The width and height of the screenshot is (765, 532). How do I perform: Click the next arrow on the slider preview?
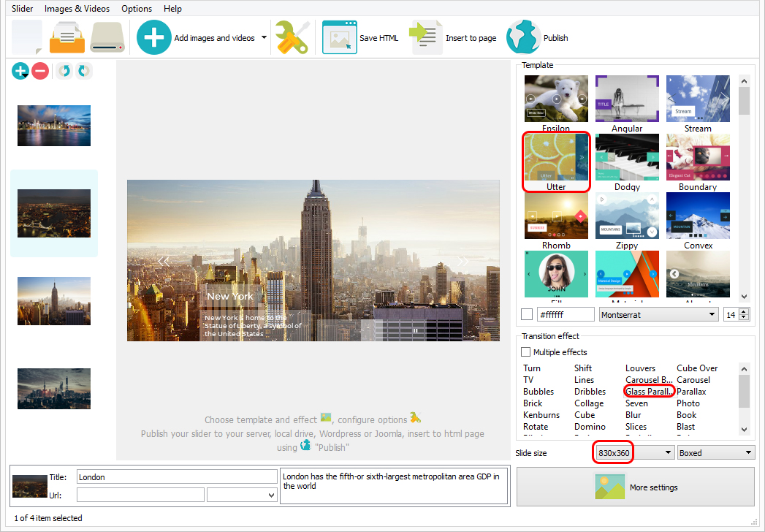point(463,262)
